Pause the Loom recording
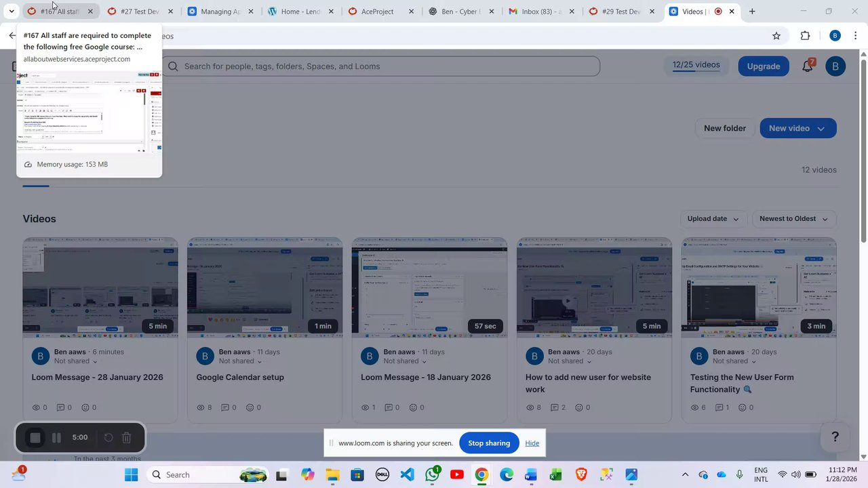This screenshot has width=868, height=488. (x=57, y=438)
